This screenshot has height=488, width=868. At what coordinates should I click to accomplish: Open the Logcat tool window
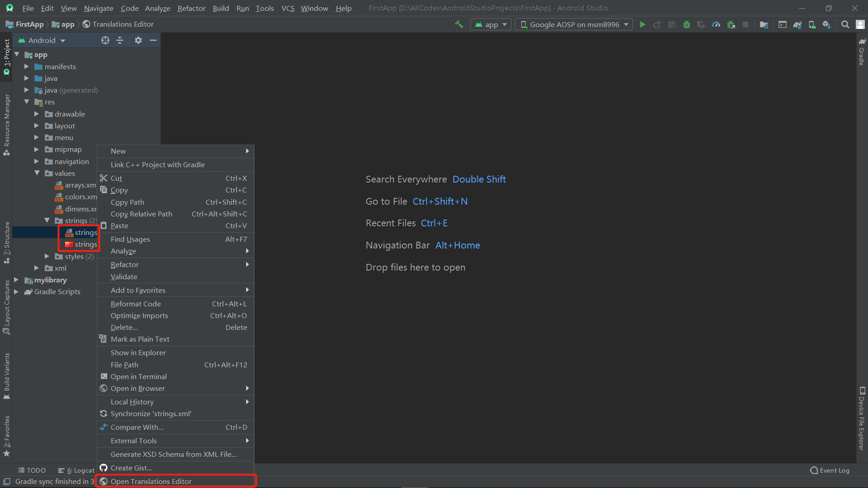76,470
